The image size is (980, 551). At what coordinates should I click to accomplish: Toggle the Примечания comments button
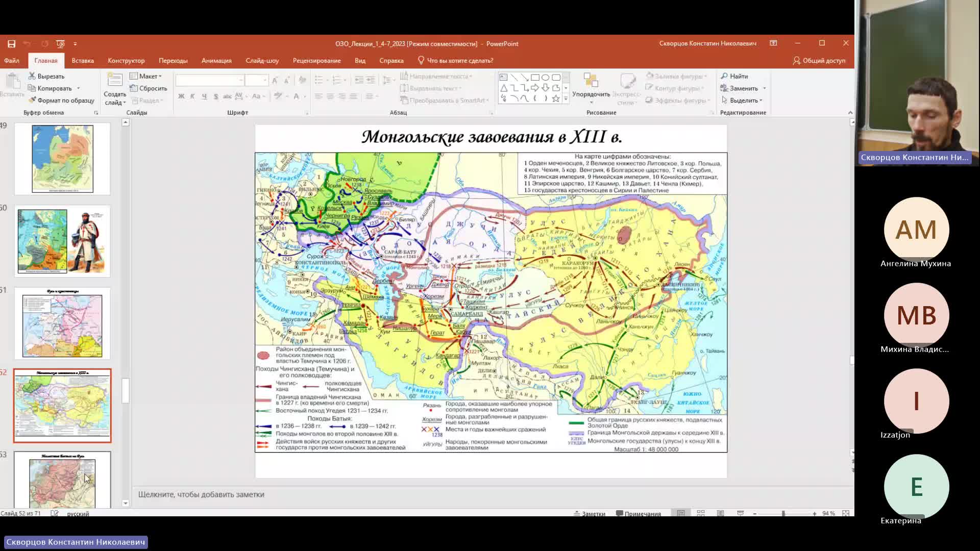coord(638,513)
